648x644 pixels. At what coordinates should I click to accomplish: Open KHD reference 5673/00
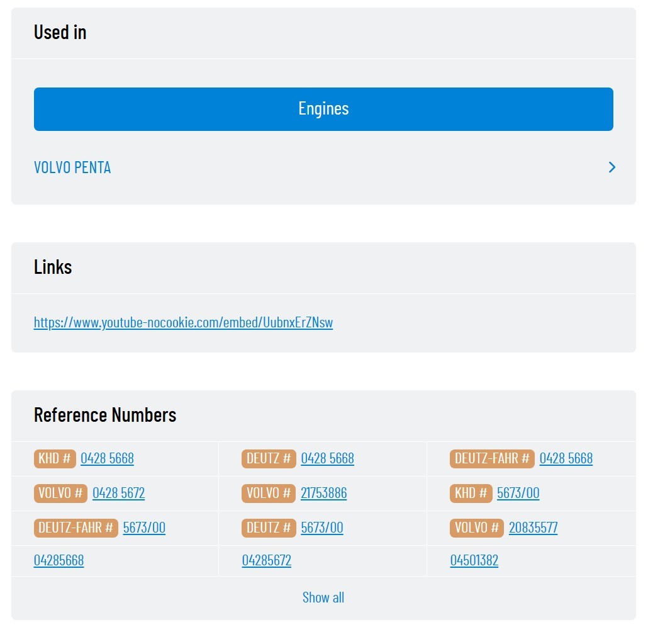click(518, 493)
